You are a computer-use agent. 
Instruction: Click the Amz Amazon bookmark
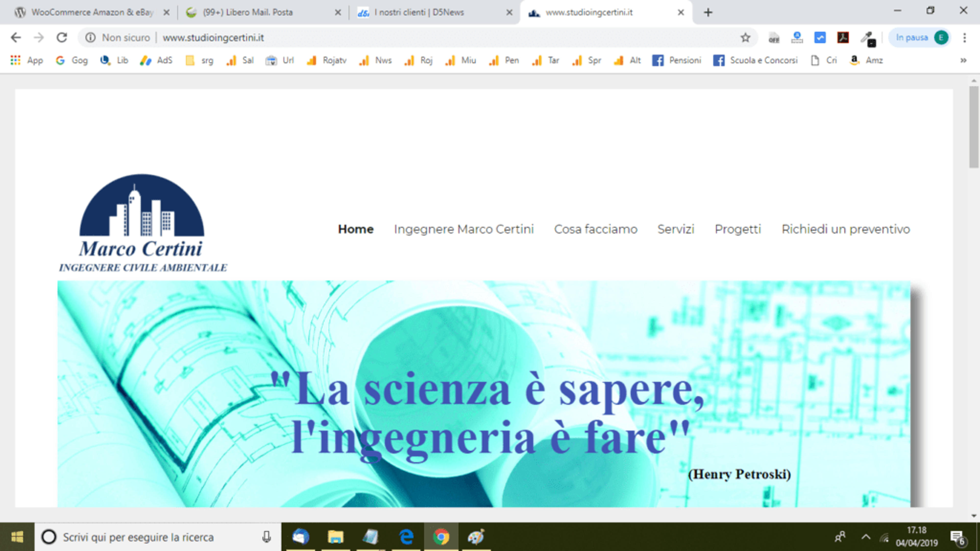coord(866,60)
